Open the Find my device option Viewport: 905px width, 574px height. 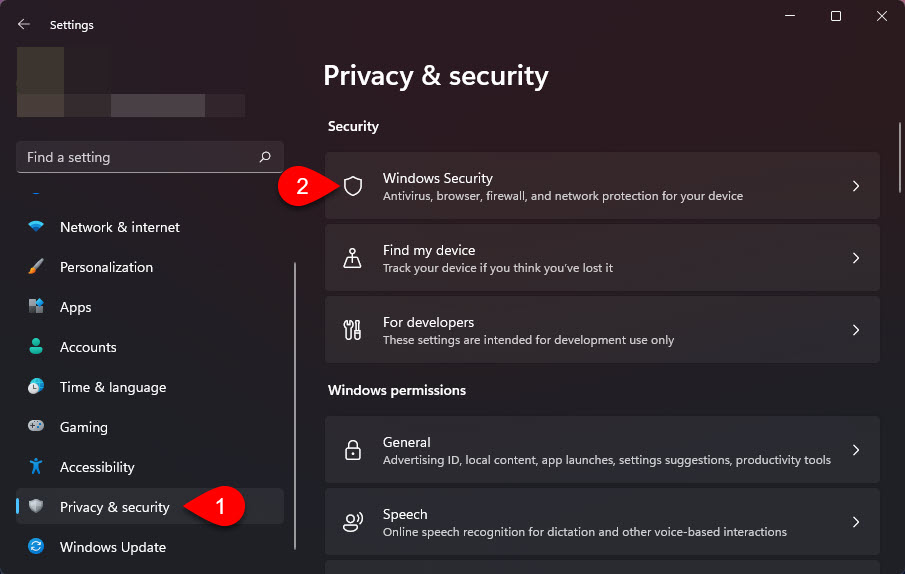(x=602, y=258)
